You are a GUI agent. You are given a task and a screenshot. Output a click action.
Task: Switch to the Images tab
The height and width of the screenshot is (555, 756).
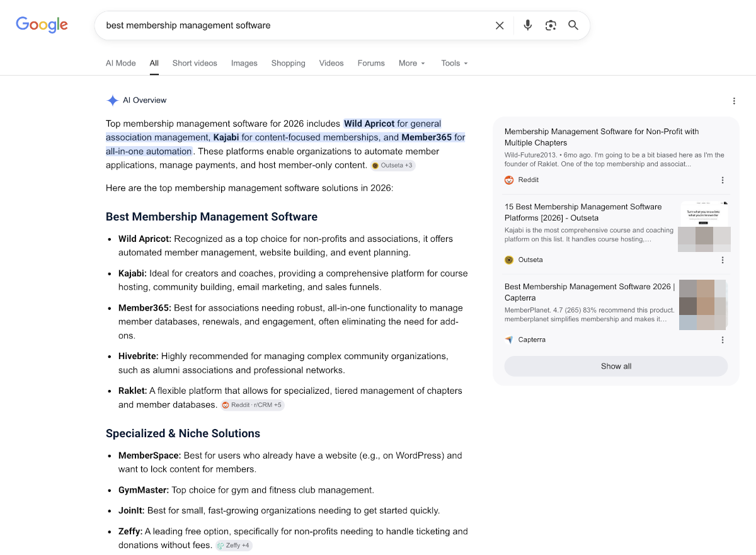click(x=244, y=63)
